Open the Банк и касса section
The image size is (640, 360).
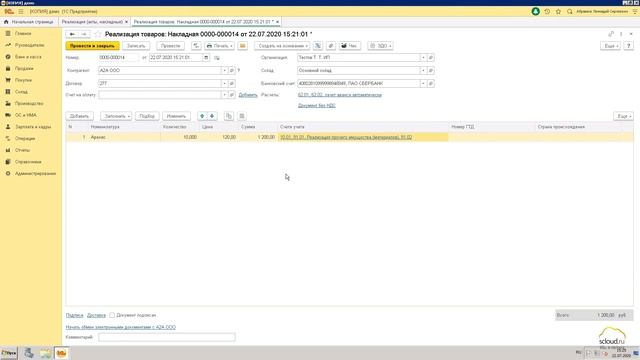coord(28,57)
